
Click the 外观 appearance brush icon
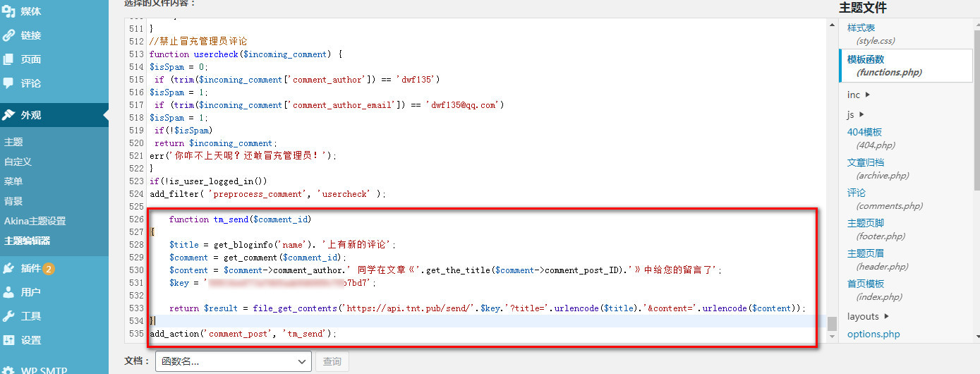click(8, 115)
